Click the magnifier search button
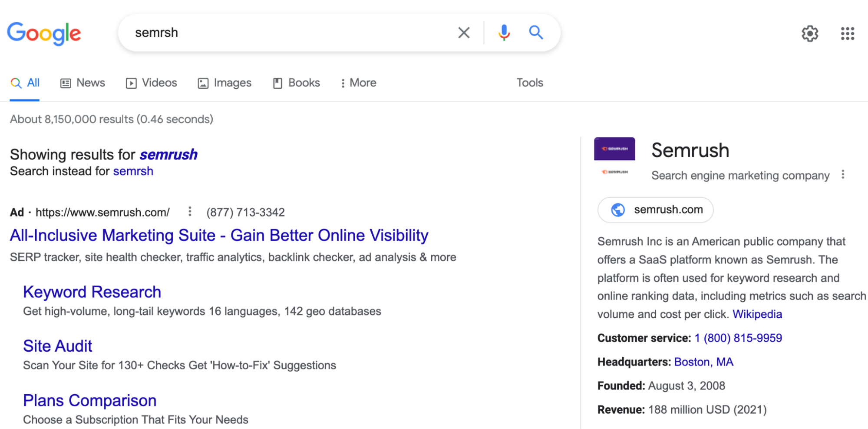This screenshot has width=868, height=429. [536, 33]
